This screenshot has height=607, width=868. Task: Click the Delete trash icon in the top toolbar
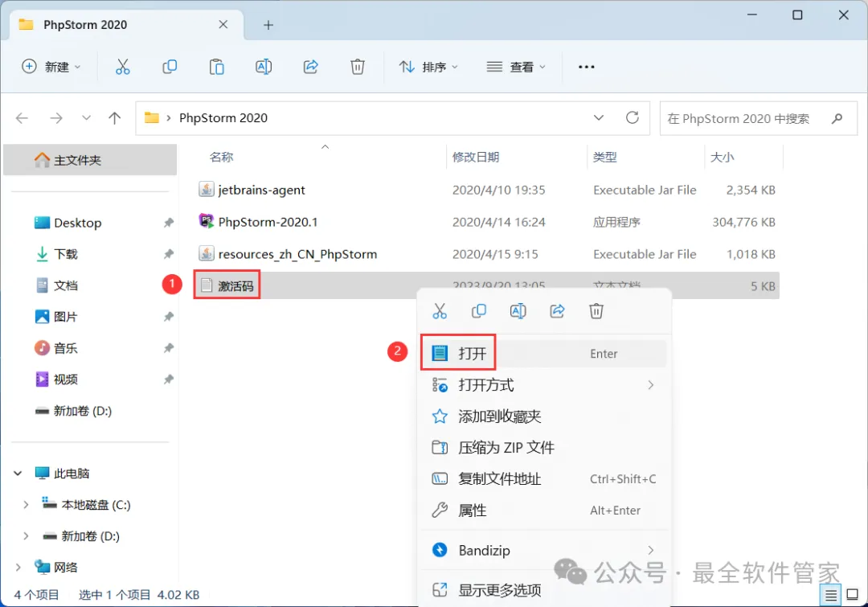tap(358, 67)
